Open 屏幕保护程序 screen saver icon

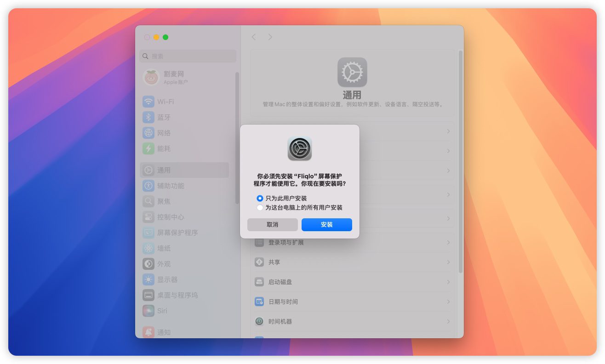148,233
